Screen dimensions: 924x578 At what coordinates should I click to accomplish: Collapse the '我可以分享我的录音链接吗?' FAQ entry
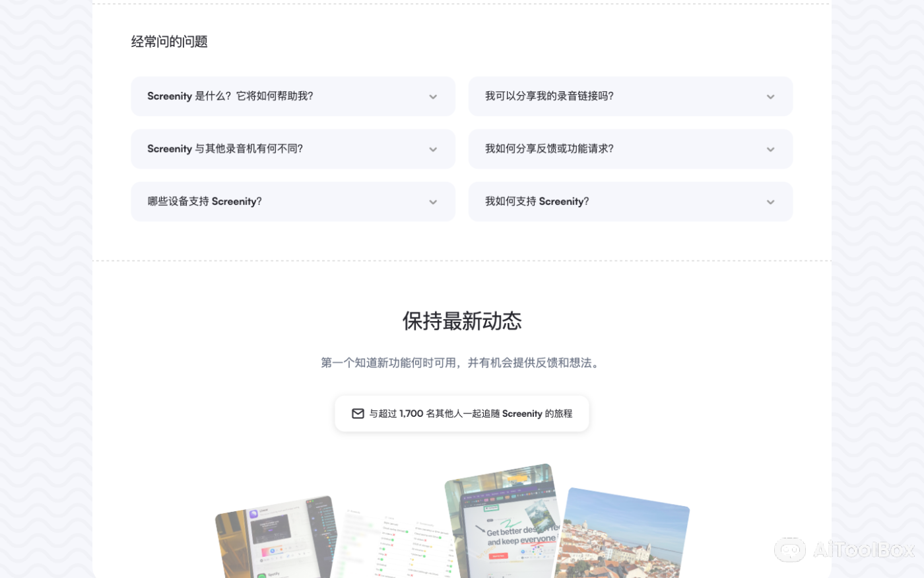(x=630, y=96)
